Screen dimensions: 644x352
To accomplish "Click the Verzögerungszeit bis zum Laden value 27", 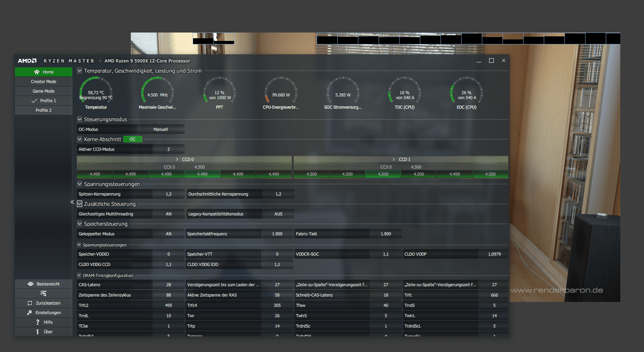I will click(277, 285).
